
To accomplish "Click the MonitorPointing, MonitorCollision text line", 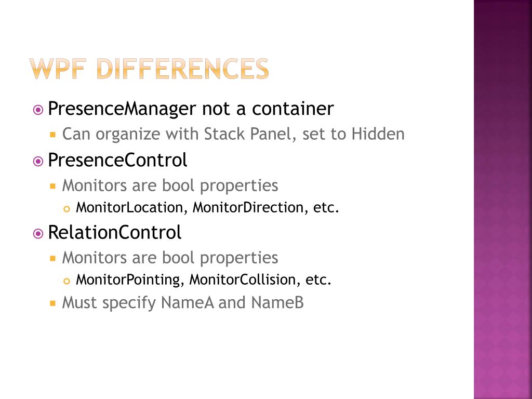I will [x=204, y=280].
